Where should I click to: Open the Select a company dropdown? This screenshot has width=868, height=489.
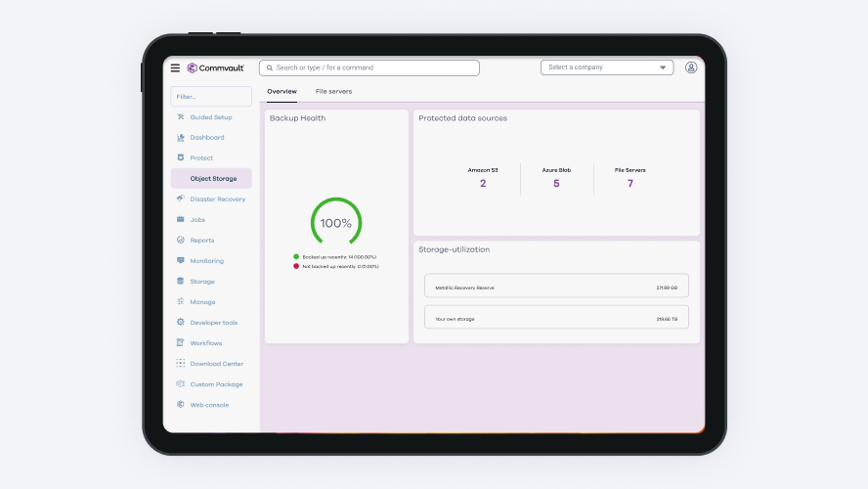607,67
